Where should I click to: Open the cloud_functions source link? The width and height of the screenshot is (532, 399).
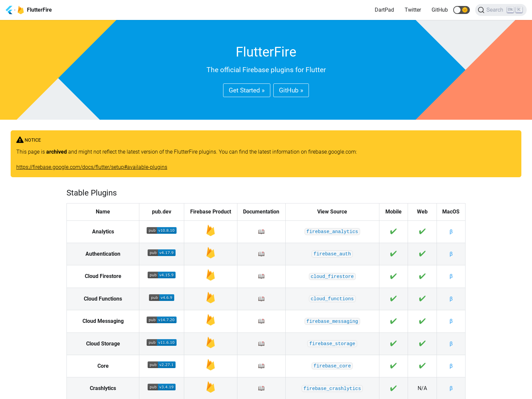tap(332, 299)
